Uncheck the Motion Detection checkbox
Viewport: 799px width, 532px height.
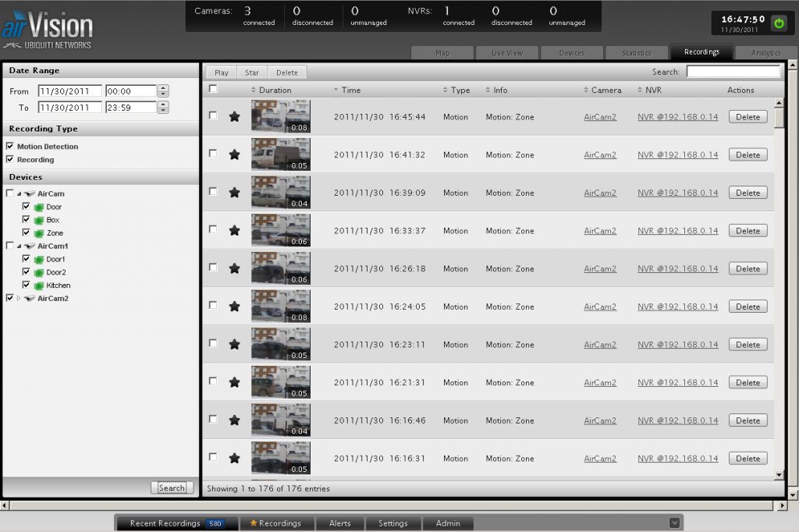pos(9,147)
